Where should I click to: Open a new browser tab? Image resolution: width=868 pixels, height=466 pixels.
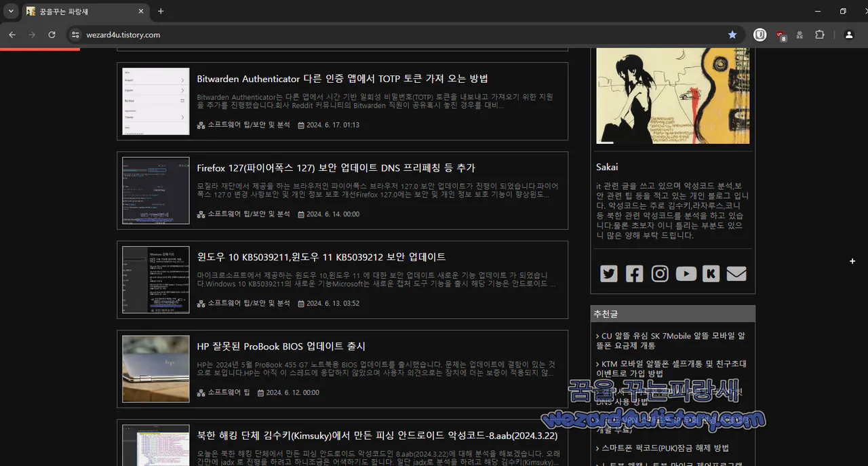pos(161,12)
